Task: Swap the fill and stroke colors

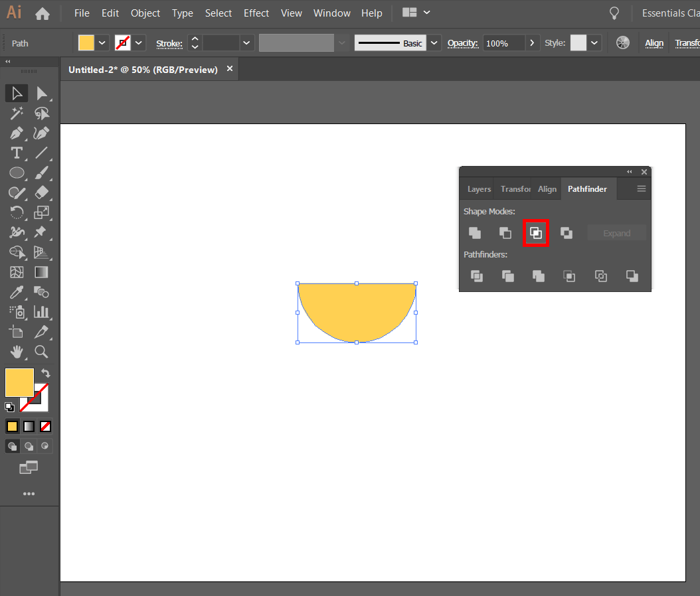Action: 45,374
